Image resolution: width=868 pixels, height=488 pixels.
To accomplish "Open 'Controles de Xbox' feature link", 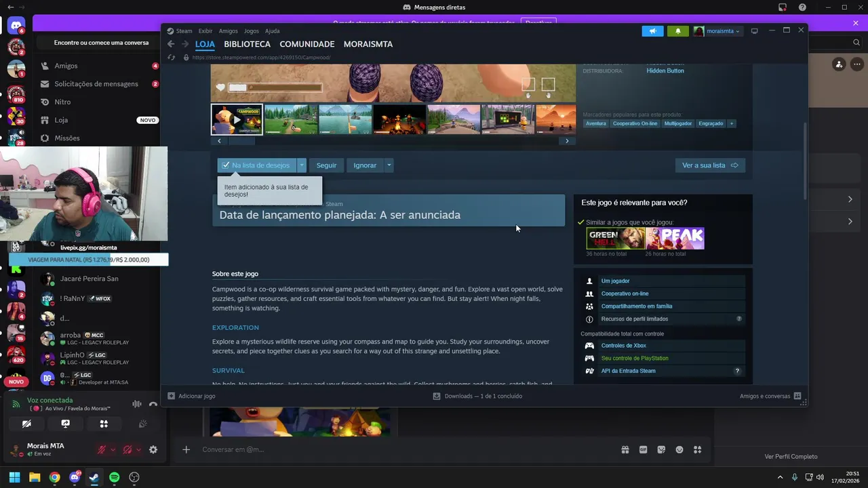I will pyautogui.click(x=623, y=346).
